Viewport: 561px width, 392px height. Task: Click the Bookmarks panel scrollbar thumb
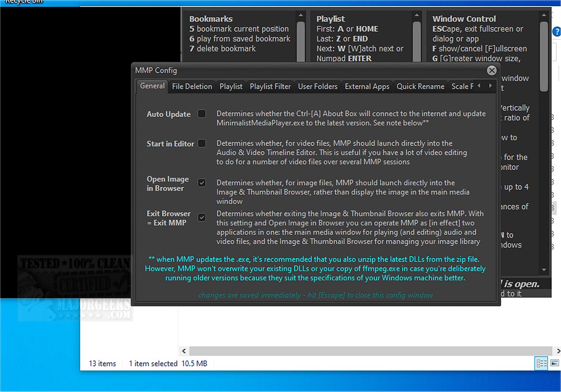tap(300, 41)
